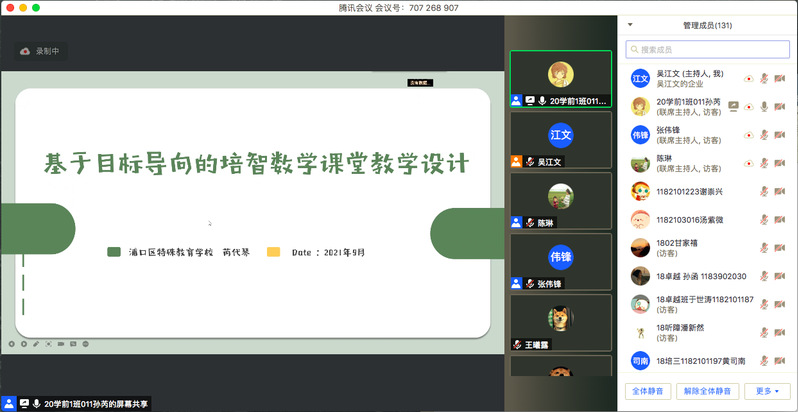The width and height of the screenshot is (798, 412).
Task: Click the previous slide arrow in slideshow controls
Action: (12, 343)
